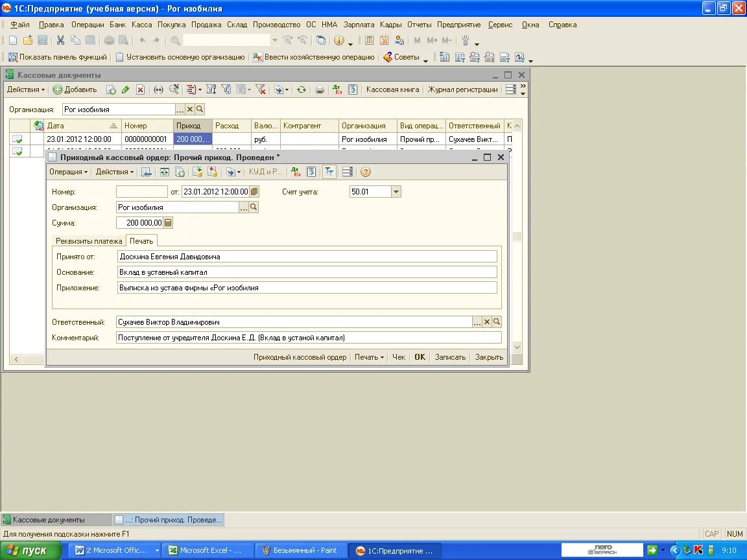Image resolution: width=747 pixels, height=560 pixels.
Task: Click the edit pencil icon in Кассовые документы
Action: point(126,89)
